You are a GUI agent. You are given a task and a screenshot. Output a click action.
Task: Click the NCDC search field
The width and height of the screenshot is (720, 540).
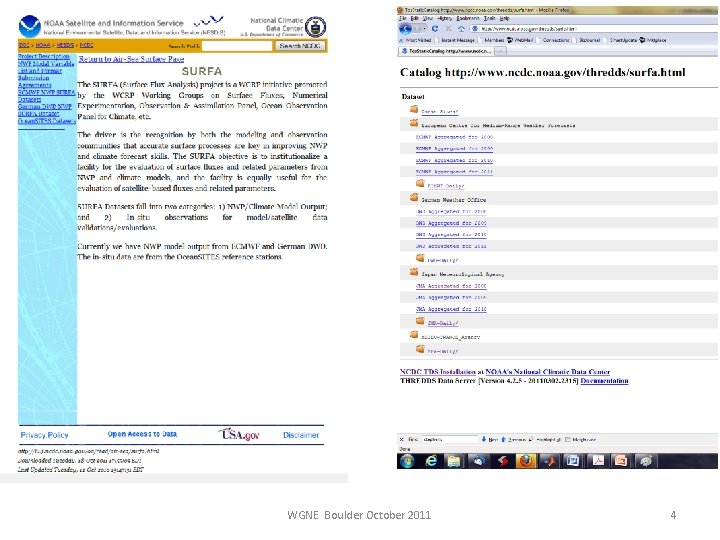[x=237, y=46]
